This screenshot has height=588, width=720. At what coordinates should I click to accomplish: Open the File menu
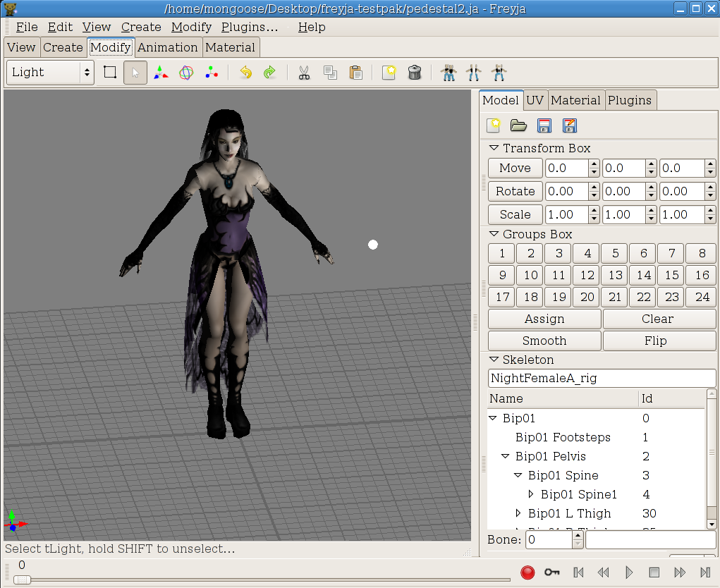[27, 27]
